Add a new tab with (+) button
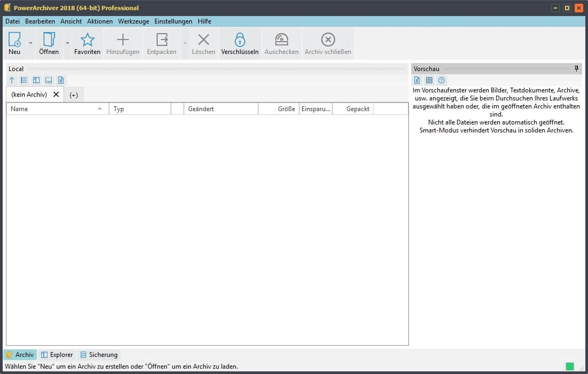The image size is (588, 374). click(x=74, y=95)
